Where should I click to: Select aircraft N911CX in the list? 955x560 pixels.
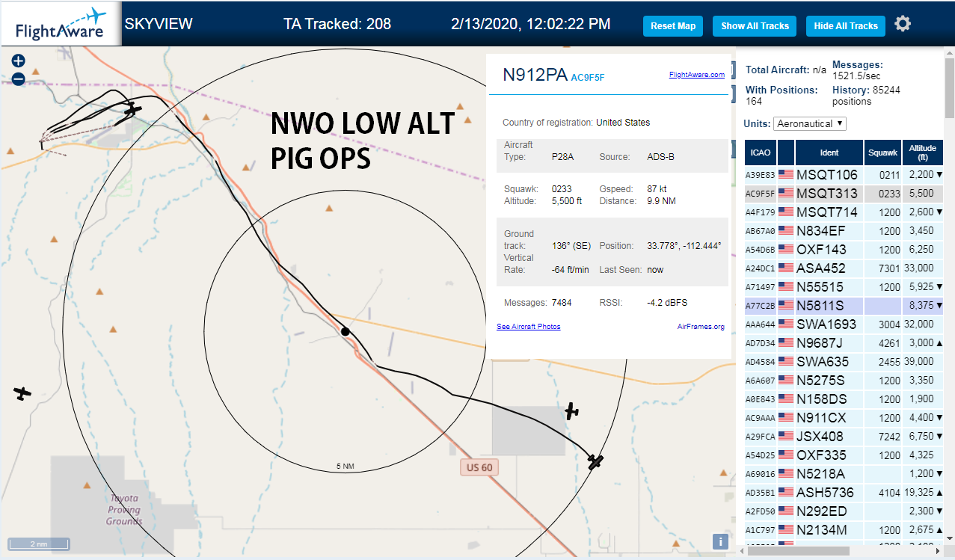tap(844, 417)
